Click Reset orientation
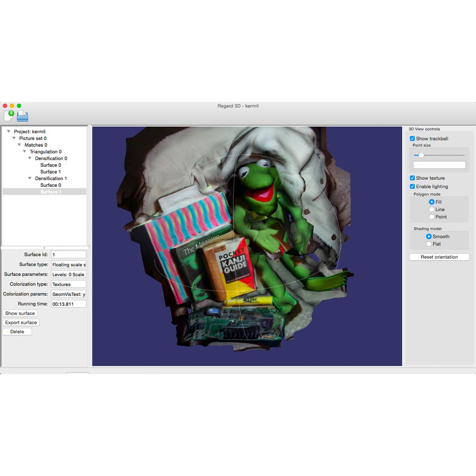 click(439, 257)
